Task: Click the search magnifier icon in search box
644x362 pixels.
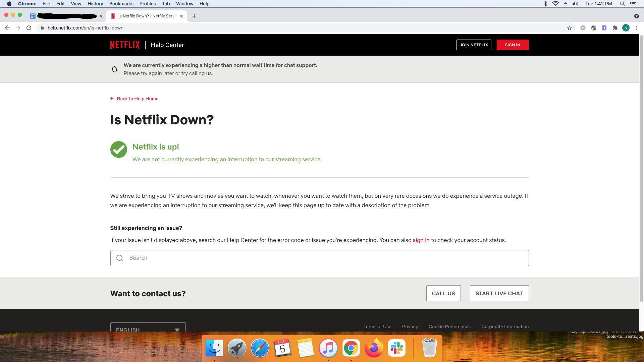Action: tap(120, 258)
